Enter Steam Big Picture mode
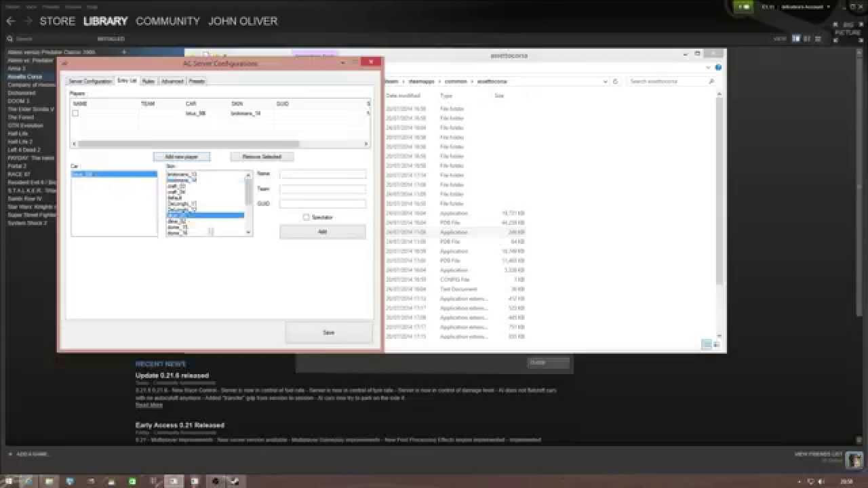This screenshot has width=868, height=488. (x=848, y=33)
